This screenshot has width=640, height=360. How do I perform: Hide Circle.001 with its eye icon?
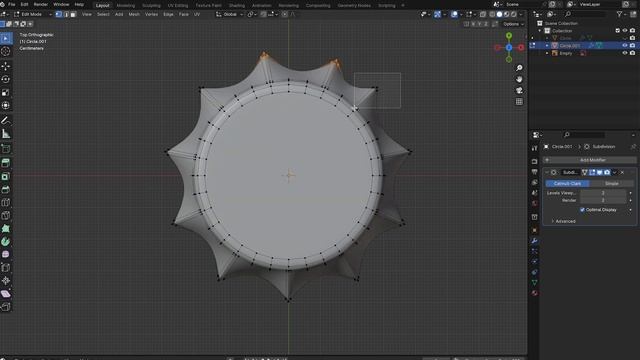(x=624, y=46)
